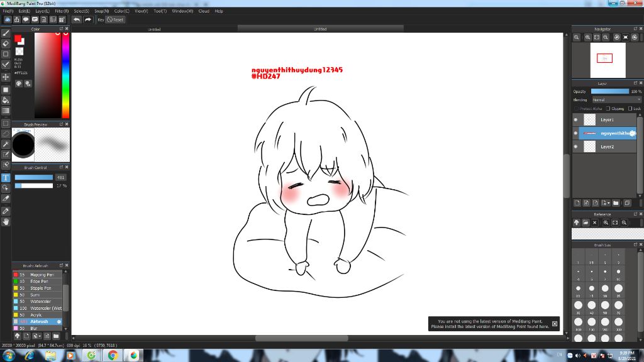The image size is (644, 362).
Task: Click the share/export icon in toolbar
Action: click(x=17, y=19)
